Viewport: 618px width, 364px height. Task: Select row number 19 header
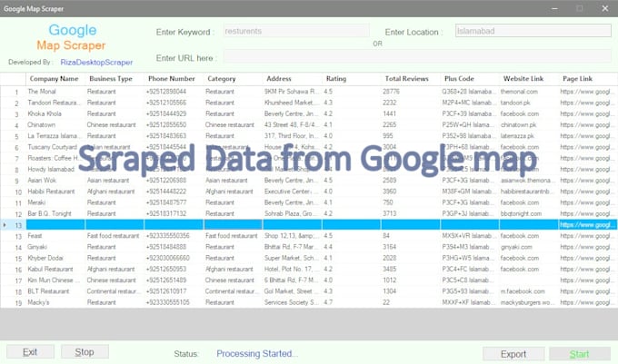pyautogui.click(x=13, y=302)
